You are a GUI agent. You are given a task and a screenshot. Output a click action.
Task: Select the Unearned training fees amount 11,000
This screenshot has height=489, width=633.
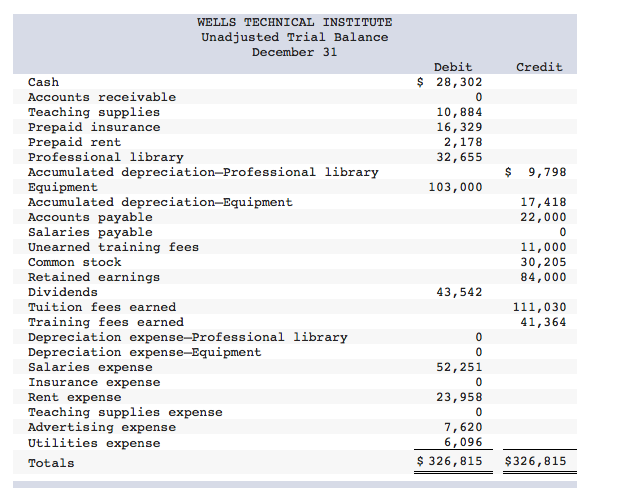tap(543, 247)
